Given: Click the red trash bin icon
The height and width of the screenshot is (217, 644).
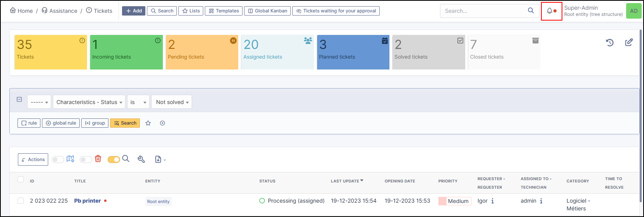Looking at the screenshot, I should coord(98,159).
